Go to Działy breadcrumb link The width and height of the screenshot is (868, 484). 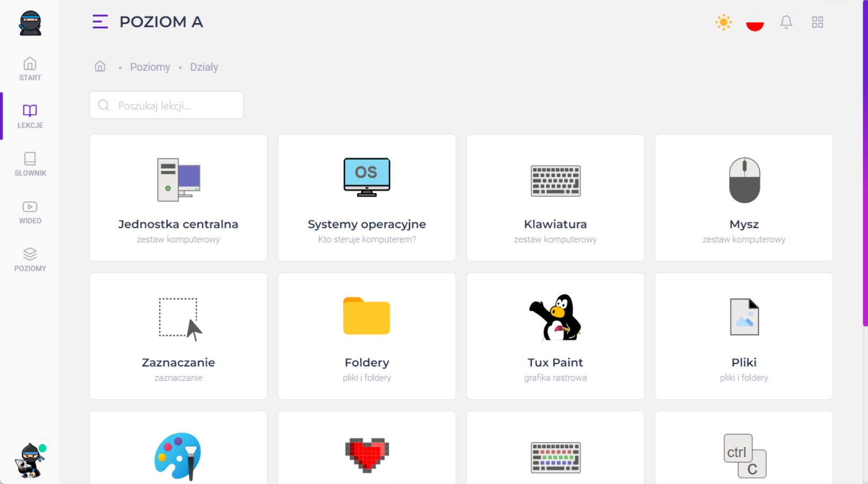(204, 67)
